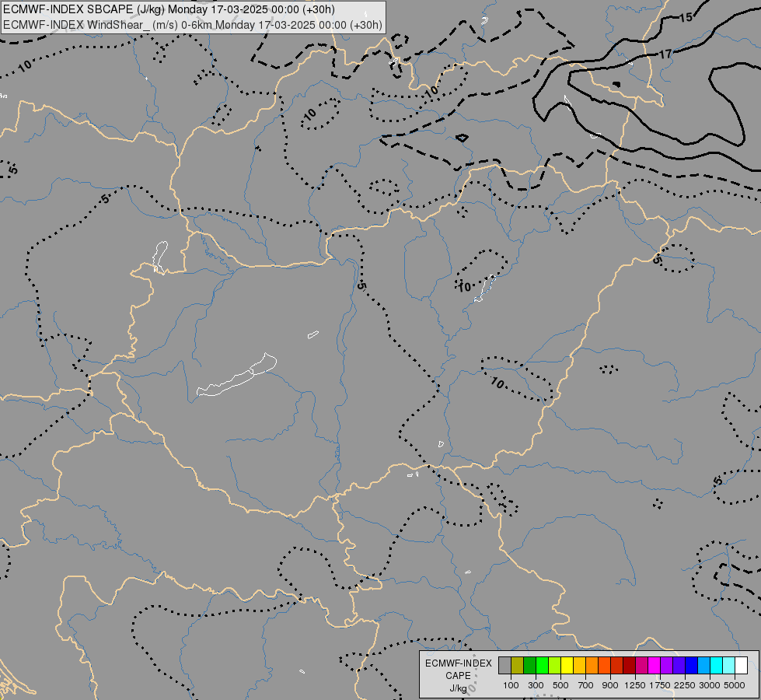Select the indigo violet legend swatch
Image resolution: width=761 pixels, height=700 pixels.
click(x=679, y=665)
